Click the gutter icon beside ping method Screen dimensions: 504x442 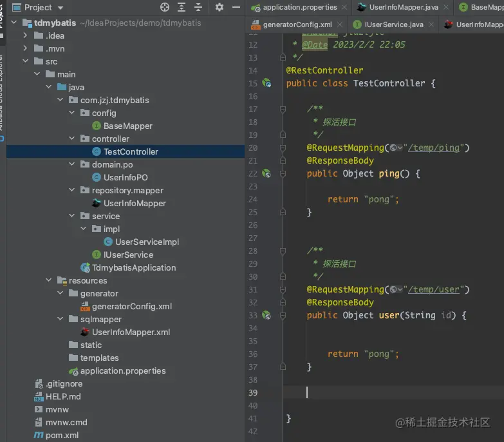[266, 173]
